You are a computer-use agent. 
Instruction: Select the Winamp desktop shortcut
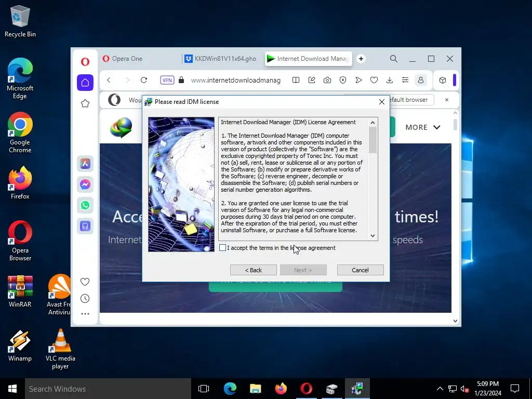point(20,345)
